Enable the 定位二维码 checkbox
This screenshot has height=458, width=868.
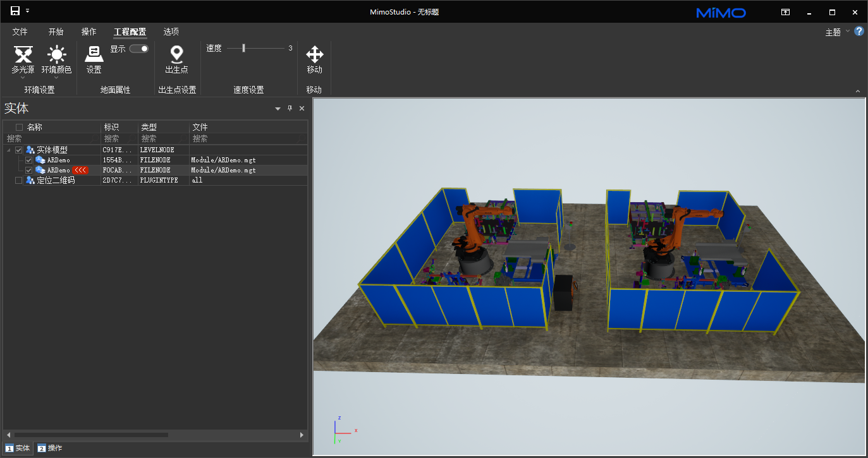pos(18,181)
